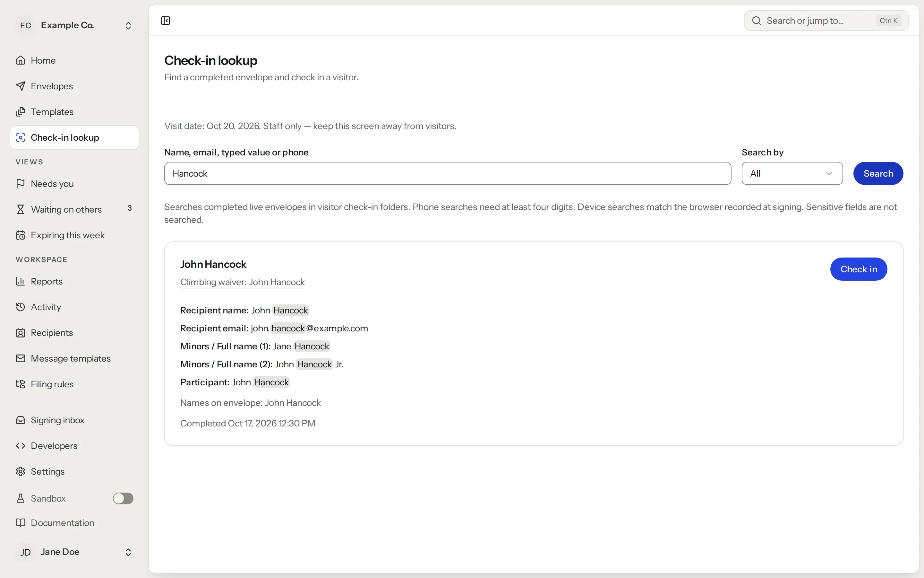This screenshot has width=924, height=578.
Task: Click the Documentation sidebar label
Action: (63, 522)
